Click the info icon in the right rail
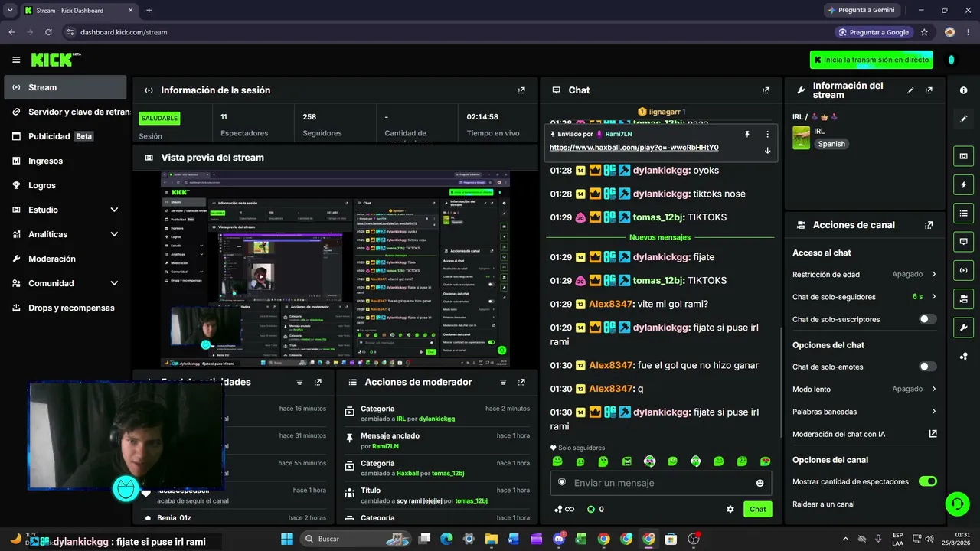Image resolution: width=980 pixels, height=551 pixels. tap(963, 90)
